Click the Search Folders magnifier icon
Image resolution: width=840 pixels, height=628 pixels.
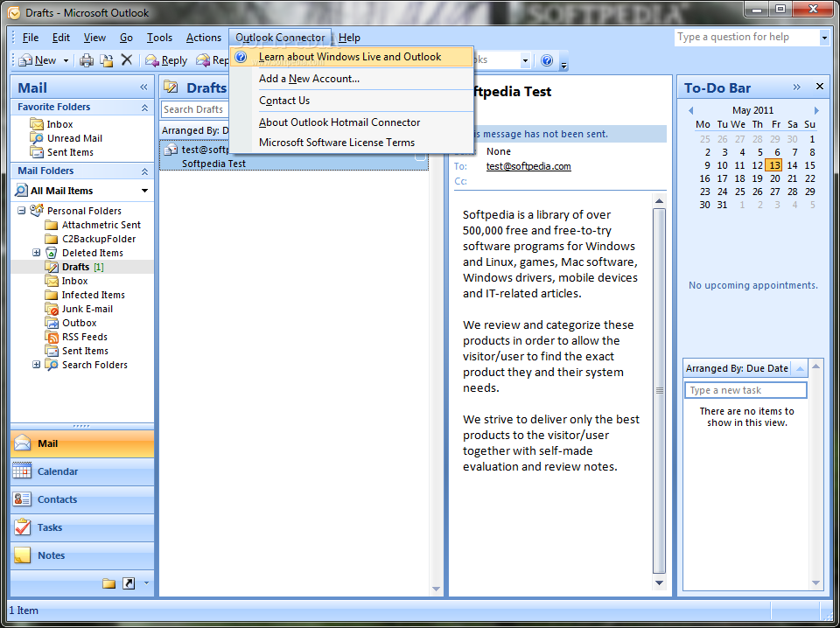point(52,365)
